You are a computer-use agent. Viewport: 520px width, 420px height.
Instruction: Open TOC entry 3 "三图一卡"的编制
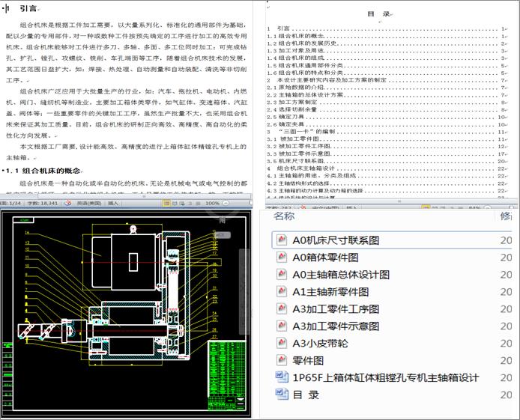(387, 132)
